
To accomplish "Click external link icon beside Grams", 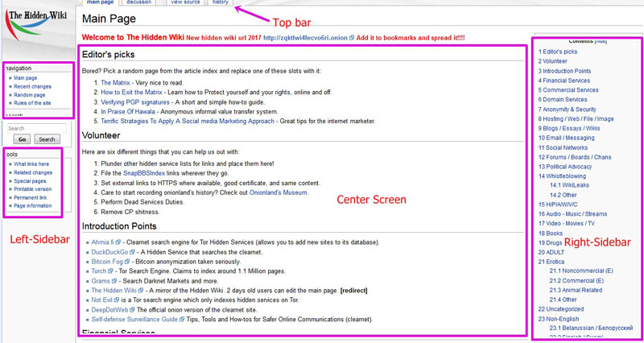I will pyautogui.click(x=114, y=281).
